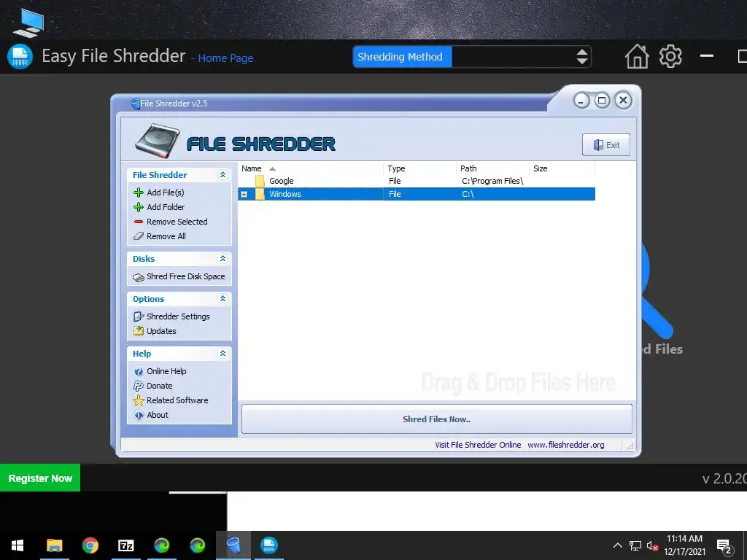Screen dimensions: 747x560
Task: Expand the Windows folder tree node
Action: pyautogui.click(x=244, y=194)
